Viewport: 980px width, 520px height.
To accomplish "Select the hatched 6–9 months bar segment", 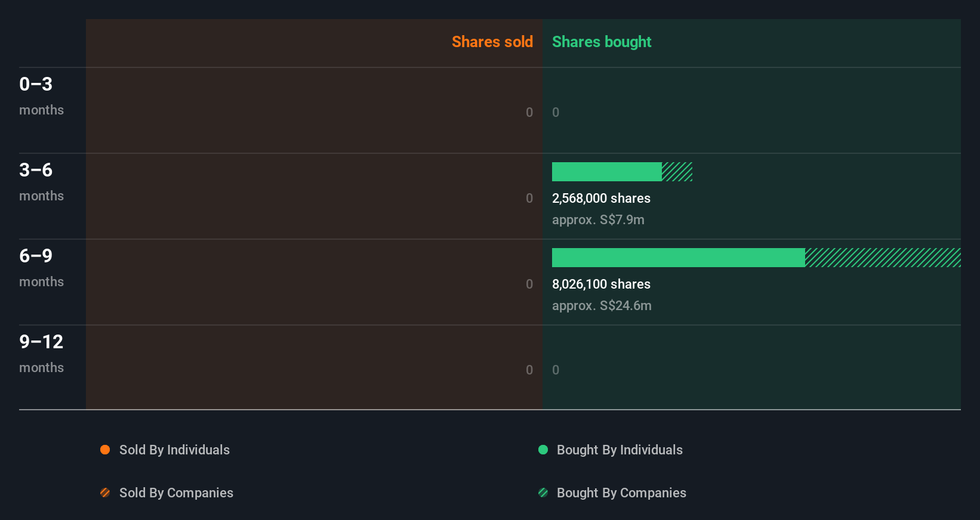I will coord(883,258).
